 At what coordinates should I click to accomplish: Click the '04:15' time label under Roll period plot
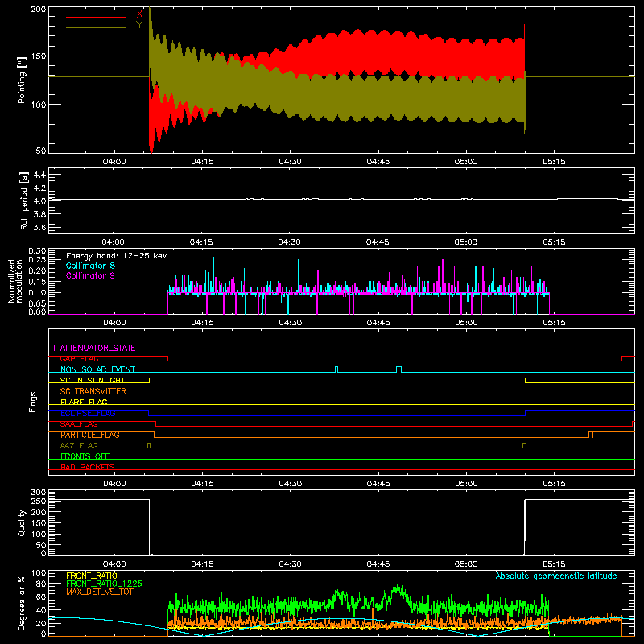click(201, 242)
